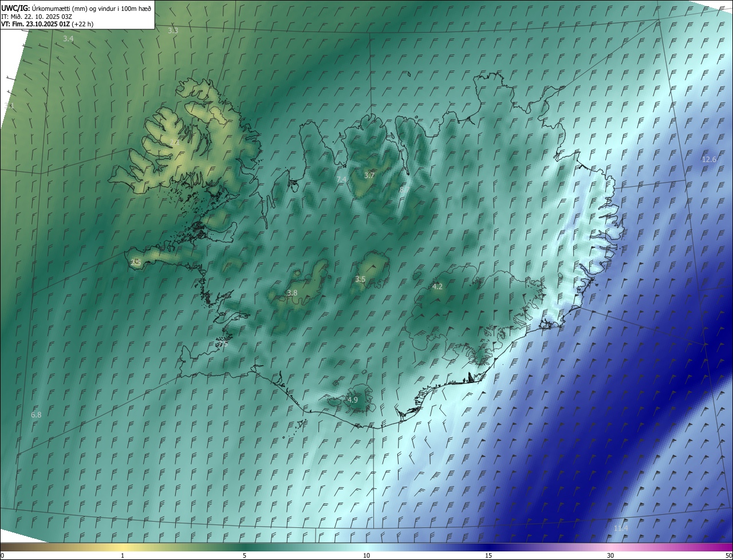Click the 30 tick on the color scale

pos(610,555)
